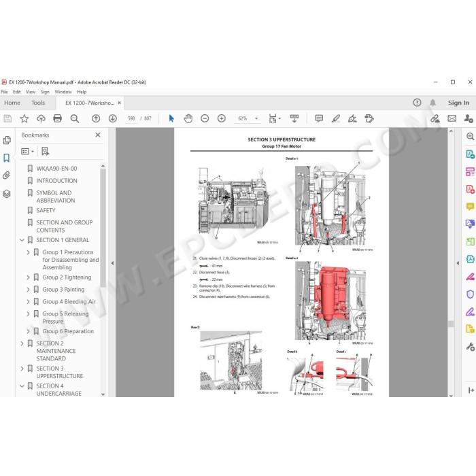Open bookmark options dropdown
The width and height of the screenshot is (476, 476).
[x=28, y=151]
